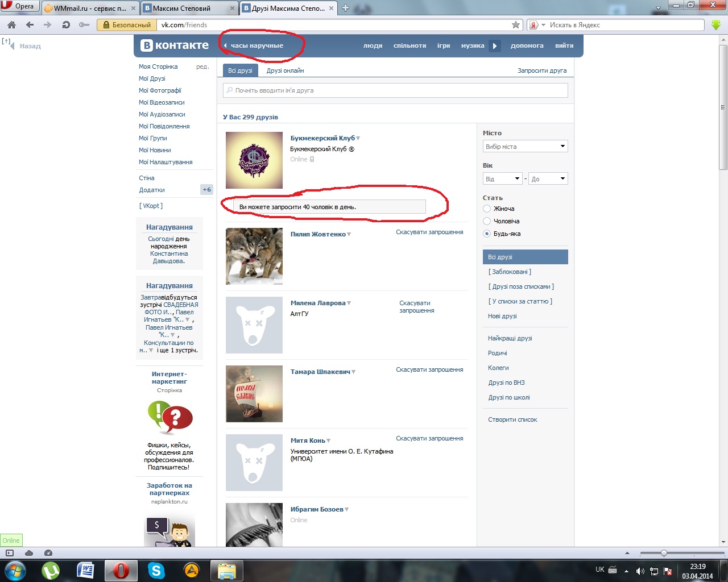Switch to the Максим Степовий browser tab
This screenshot has height=582, width=728.
pyautogui.click(x=189, y=8)
